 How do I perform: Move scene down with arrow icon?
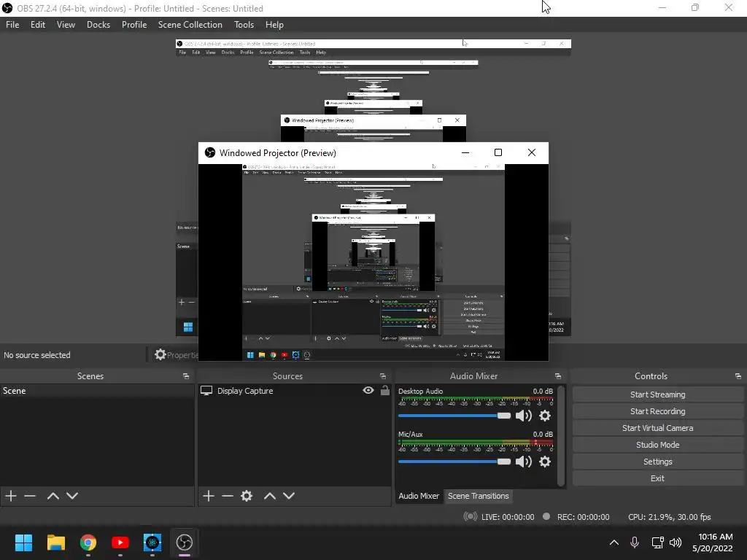point(72,496)
